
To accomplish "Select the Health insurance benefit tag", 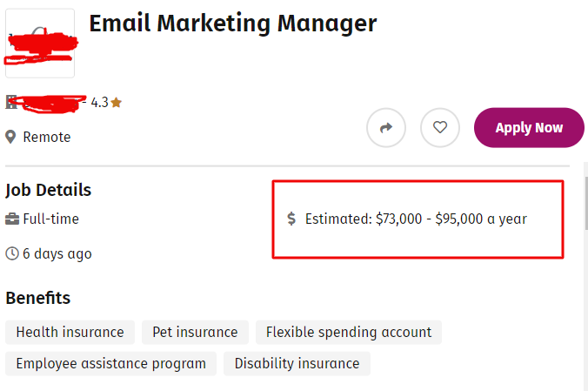I will click(x=70, y=332).
